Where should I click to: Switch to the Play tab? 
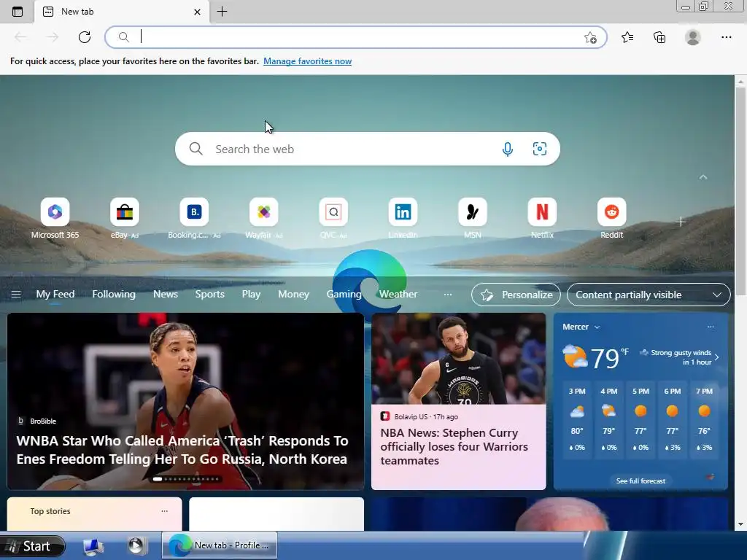(x=251, y=295)
